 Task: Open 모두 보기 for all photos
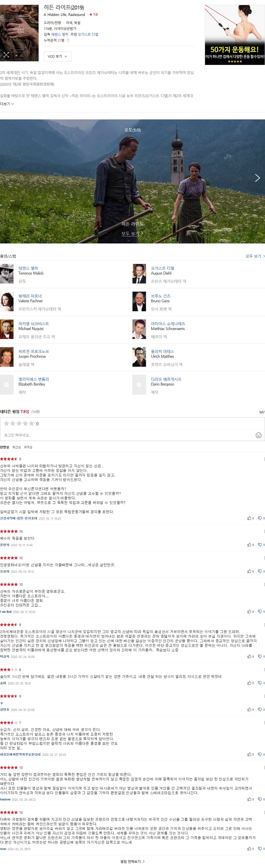[x=132, y=234]
